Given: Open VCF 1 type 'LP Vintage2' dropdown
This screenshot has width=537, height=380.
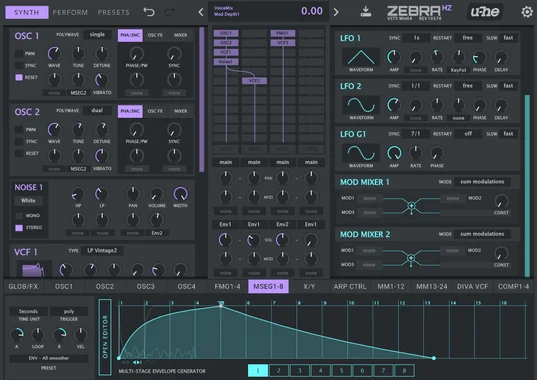Looking at the screenshot, I should pos(102,251).
